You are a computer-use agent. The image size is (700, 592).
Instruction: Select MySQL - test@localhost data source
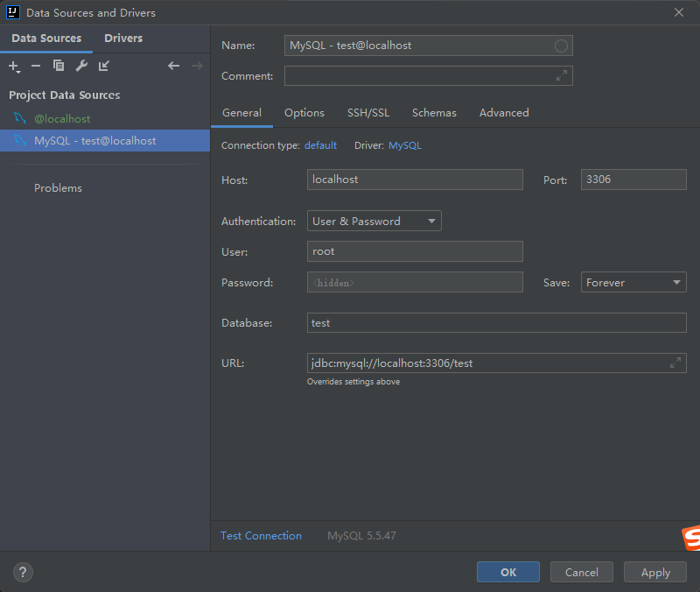pos(105,140)
